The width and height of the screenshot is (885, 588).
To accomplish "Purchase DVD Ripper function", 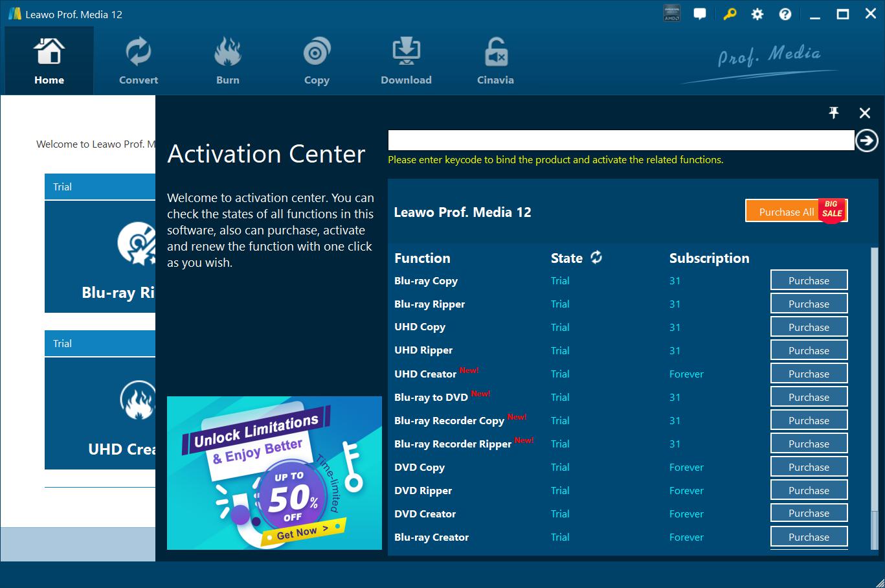I will pyautogui.click(x=809, y=490).
